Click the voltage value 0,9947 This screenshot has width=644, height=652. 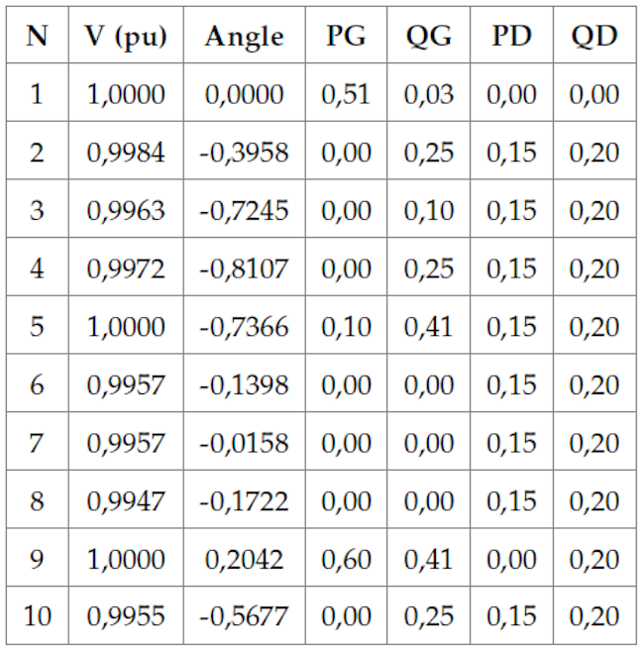point(126,500)
